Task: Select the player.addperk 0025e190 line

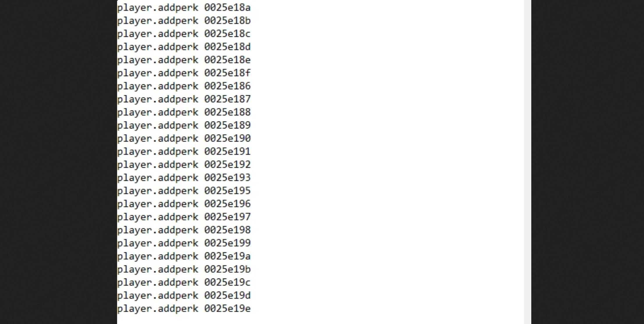Action: click(x=184, y=139)
